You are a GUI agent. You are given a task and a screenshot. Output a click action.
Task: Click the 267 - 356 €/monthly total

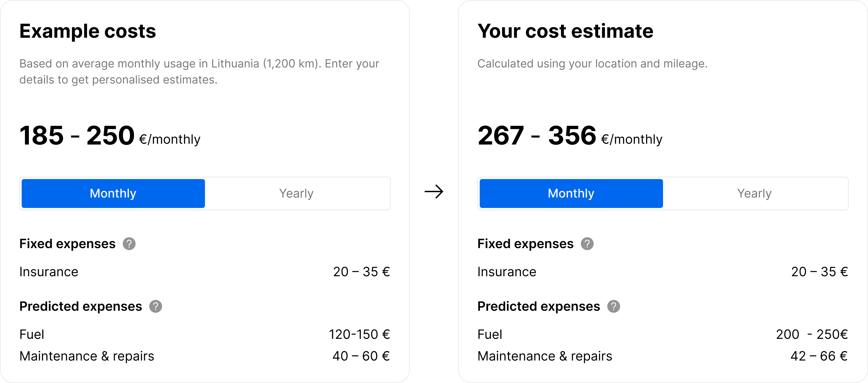[x=570, y=136]
